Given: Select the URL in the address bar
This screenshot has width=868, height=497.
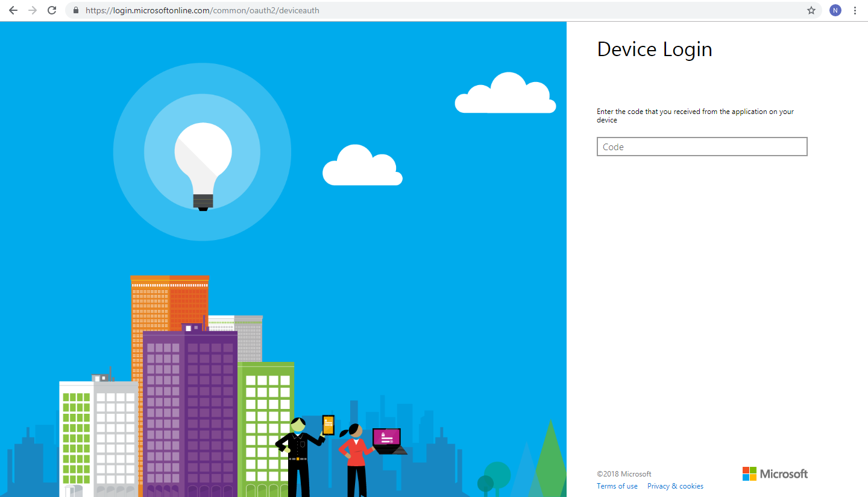Looking at the screenshot, I should (203, 10).
